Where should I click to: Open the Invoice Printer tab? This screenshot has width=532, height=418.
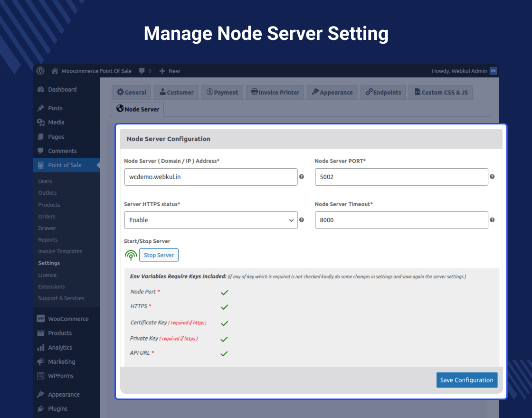pyautogui.click(x=275, y=92)
